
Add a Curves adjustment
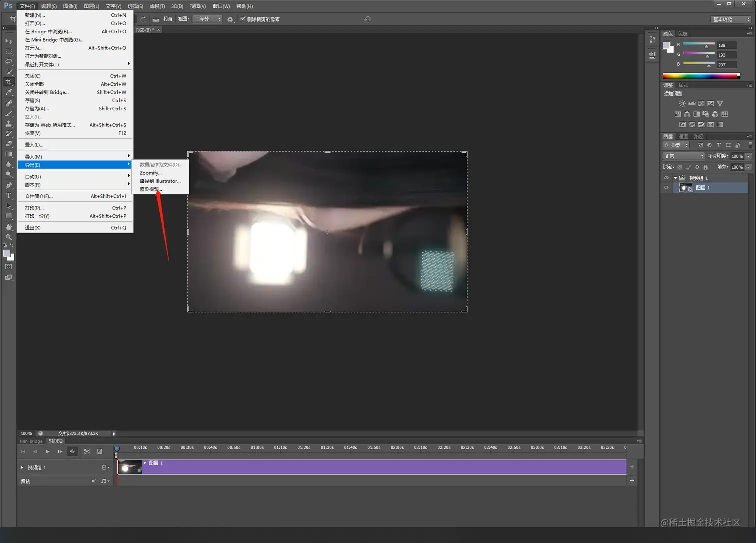701,104
